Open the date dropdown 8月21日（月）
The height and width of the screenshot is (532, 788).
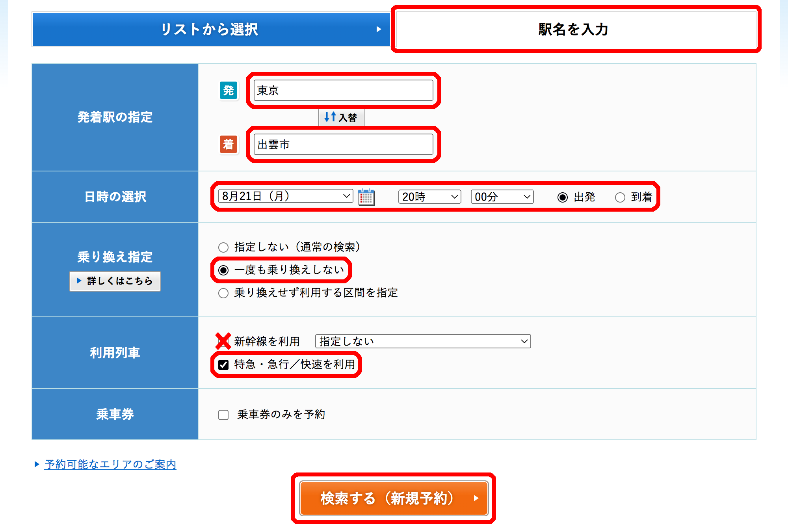(x=285, y=196)
